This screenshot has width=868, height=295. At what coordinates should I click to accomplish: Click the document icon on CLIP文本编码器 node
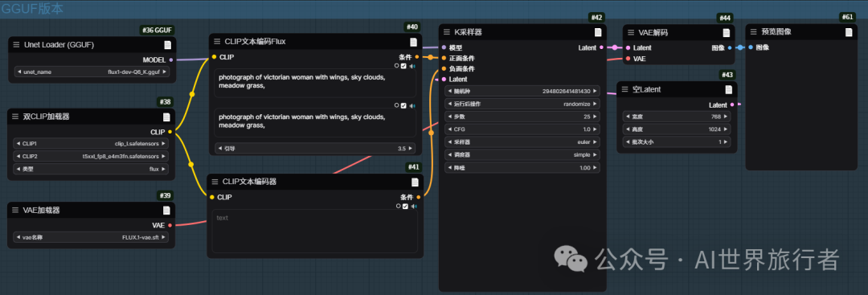click(x=415, y=182)
